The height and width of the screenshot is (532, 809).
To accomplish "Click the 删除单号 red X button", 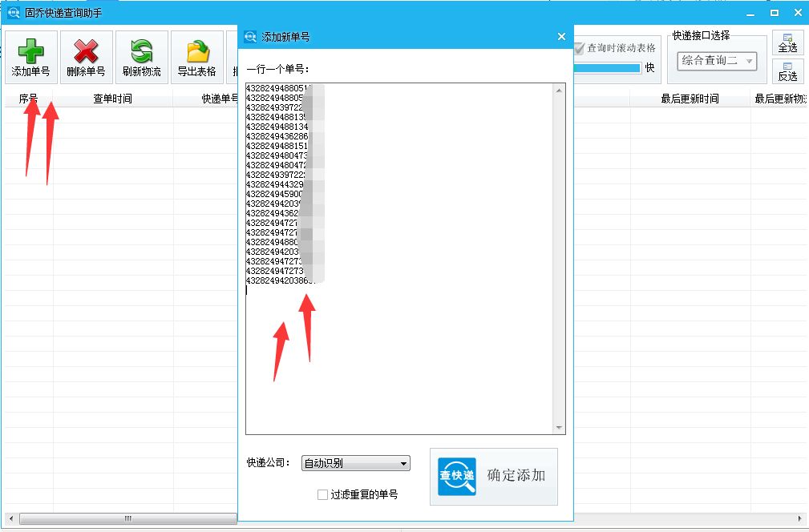I will (x=86, y=57).
